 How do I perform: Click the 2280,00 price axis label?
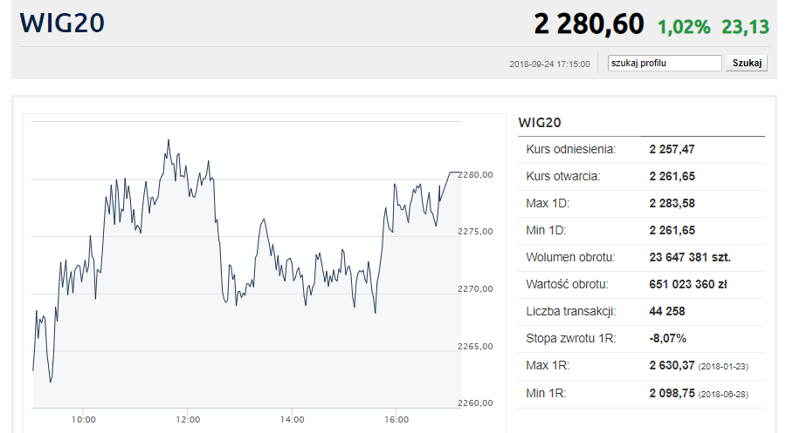click(476, 175)
